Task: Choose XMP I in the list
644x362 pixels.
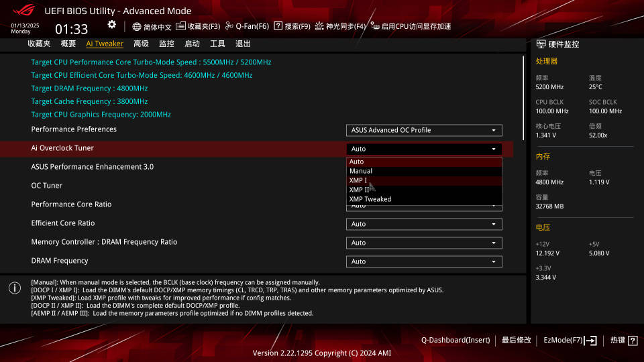Action: click(424, 180)
